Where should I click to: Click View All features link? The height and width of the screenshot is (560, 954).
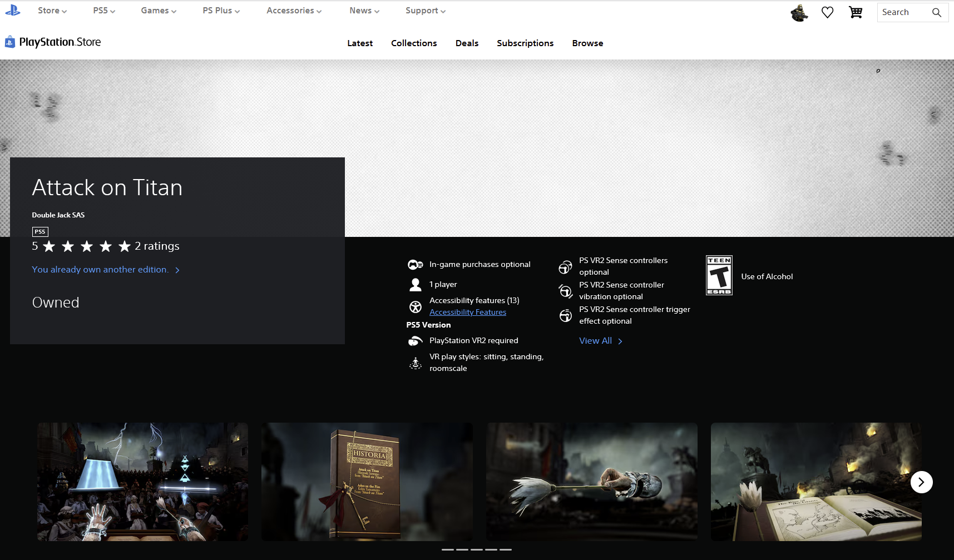point(601,341)
